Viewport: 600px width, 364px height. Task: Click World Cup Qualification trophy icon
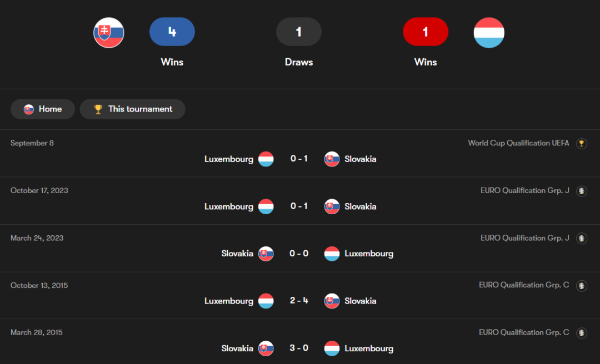pyautogui.click(x=582, y=144)
